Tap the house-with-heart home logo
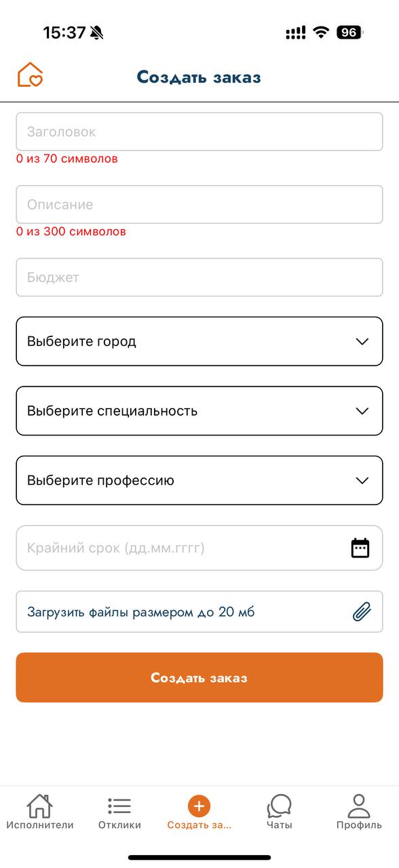Viewport: 399px width, 868px height. [30, 75]
